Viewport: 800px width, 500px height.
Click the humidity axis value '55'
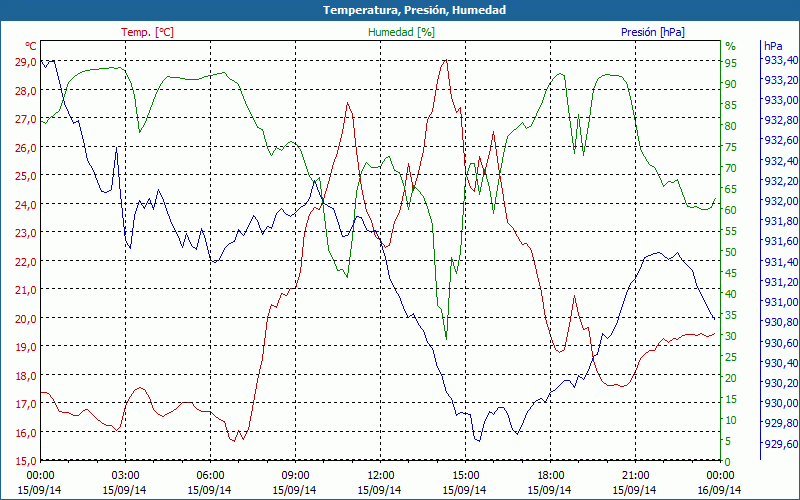tap(731, 231)
